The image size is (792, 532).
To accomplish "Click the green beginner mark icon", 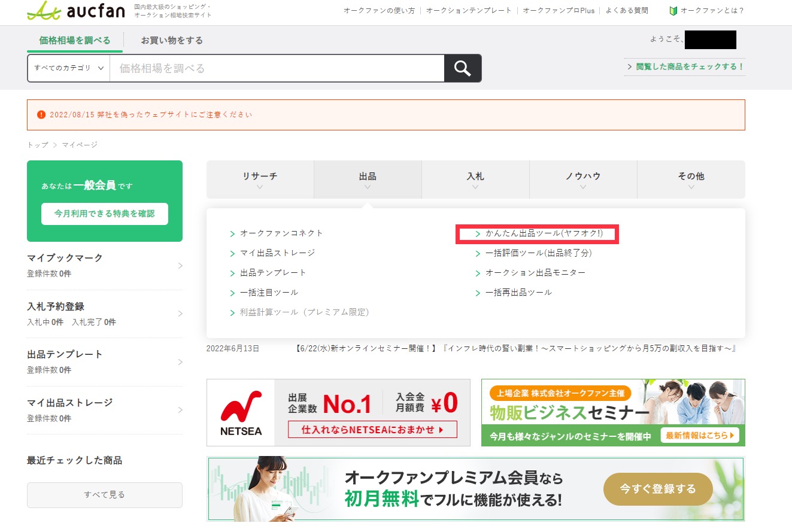I will pos(673,11).
